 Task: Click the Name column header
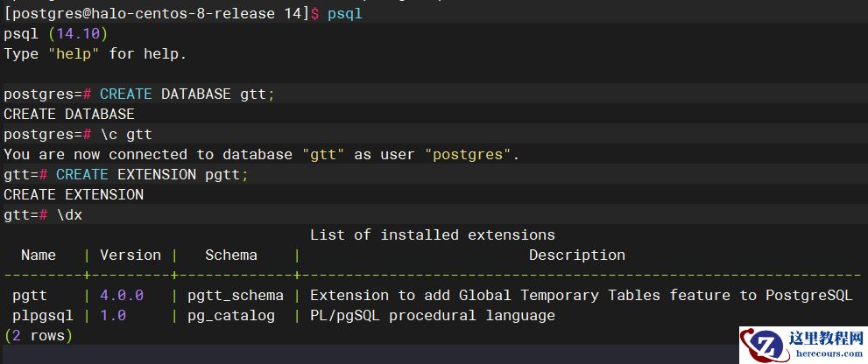click(x=39, y=255)
